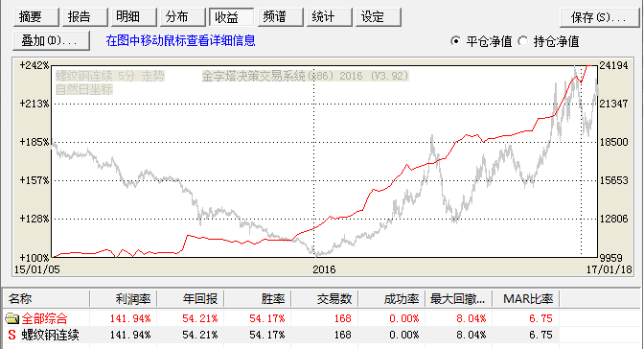Click the 保存(S)... button

pyautogui.click(x=599, y=17)
